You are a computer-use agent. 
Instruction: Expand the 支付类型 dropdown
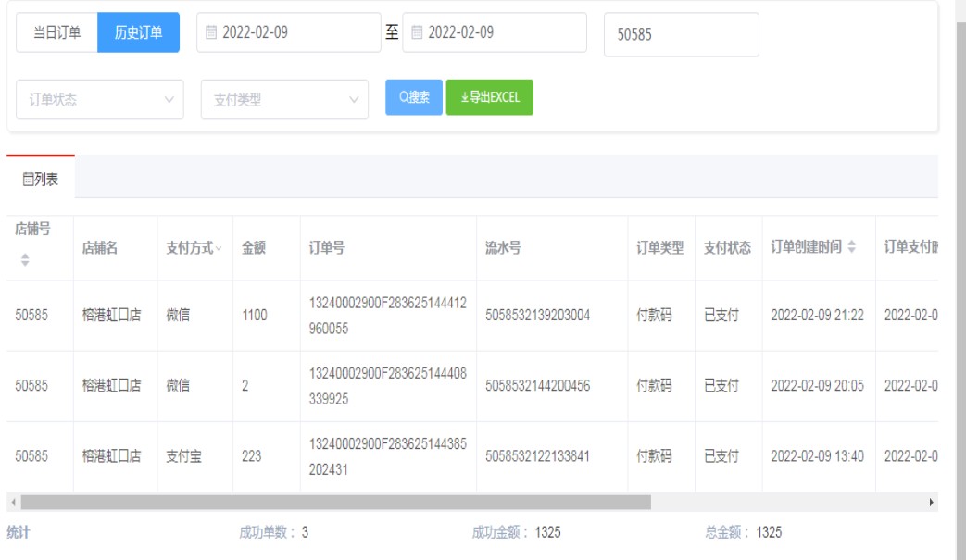tap(283, 100)
